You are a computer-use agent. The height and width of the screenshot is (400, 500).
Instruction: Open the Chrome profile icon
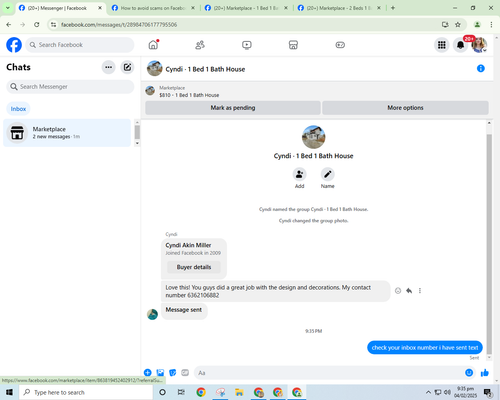click(x=477, y=25)
